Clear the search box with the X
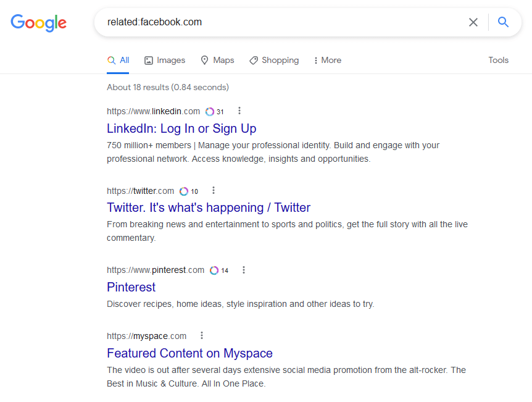Screen dimensions: 532x402 click(x=473, y=22)
